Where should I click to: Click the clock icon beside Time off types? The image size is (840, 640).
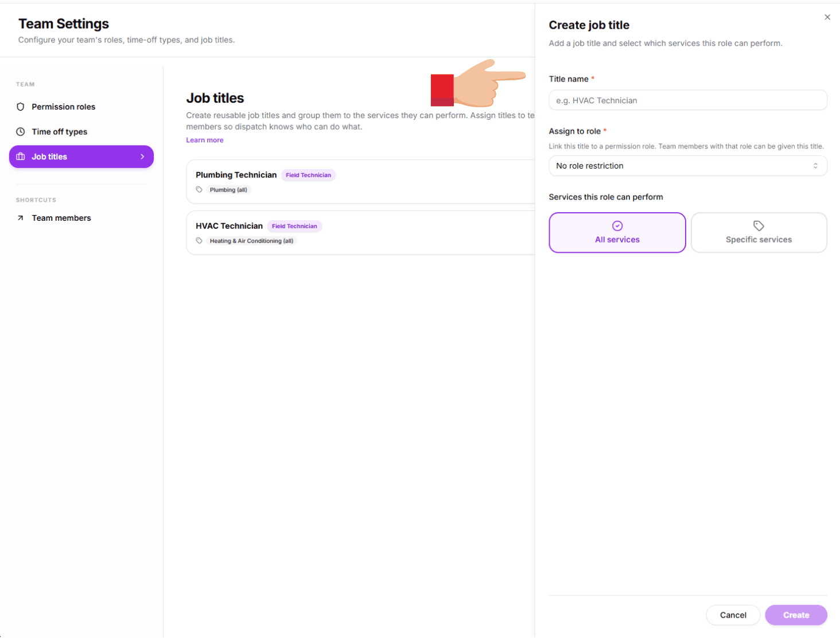21,132
